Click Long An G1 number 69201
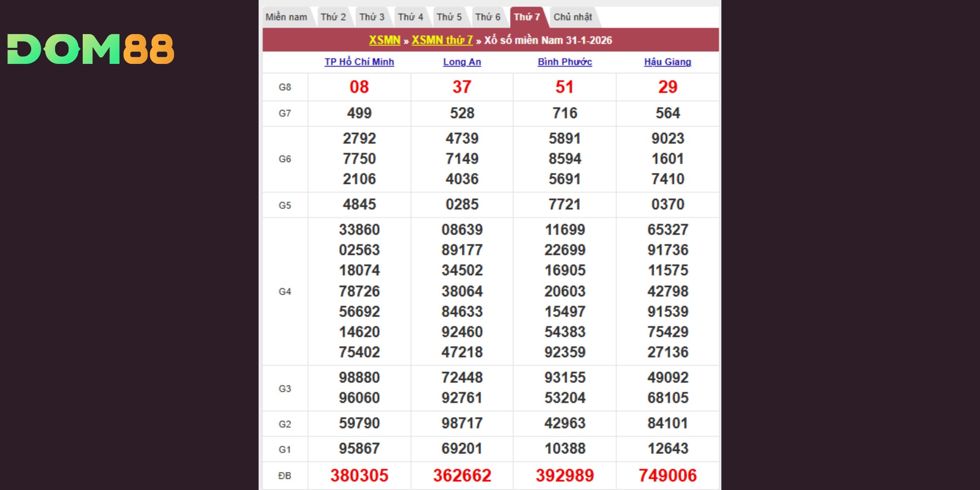 [x=462, y=448]
